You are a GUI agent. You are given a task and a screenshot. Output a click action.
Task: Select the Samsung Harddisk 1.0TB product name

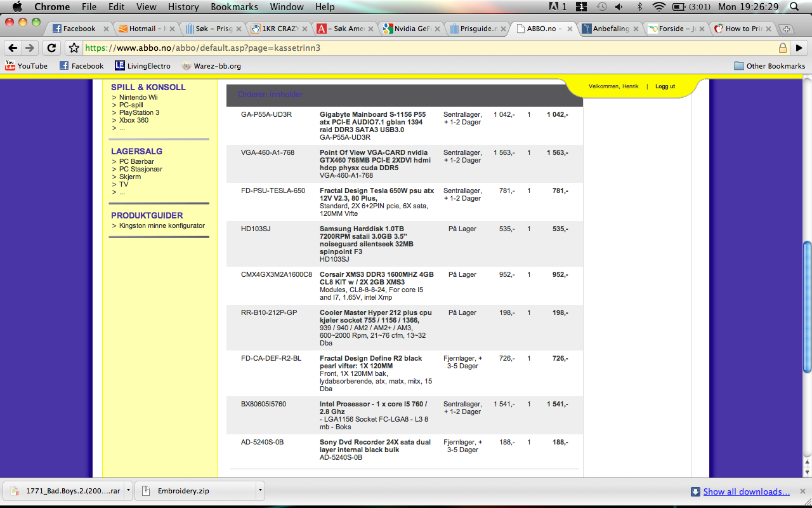367,240
